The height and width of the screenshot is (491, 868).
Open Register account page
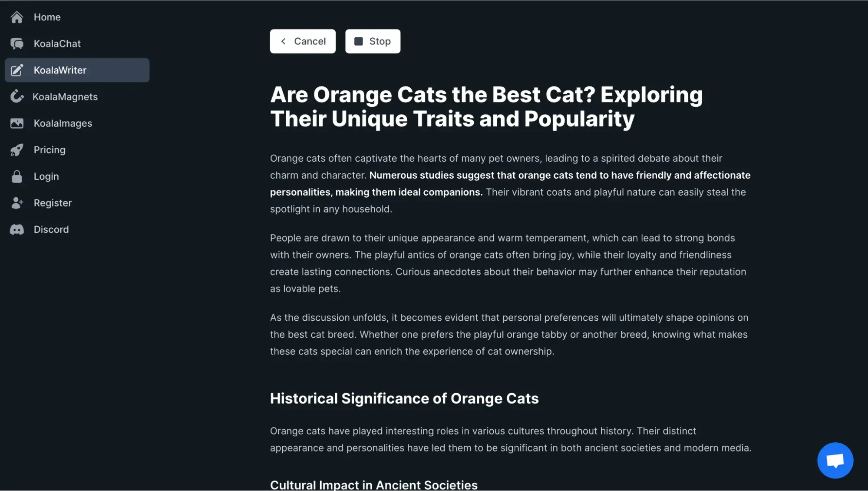[x=53, y=202]
